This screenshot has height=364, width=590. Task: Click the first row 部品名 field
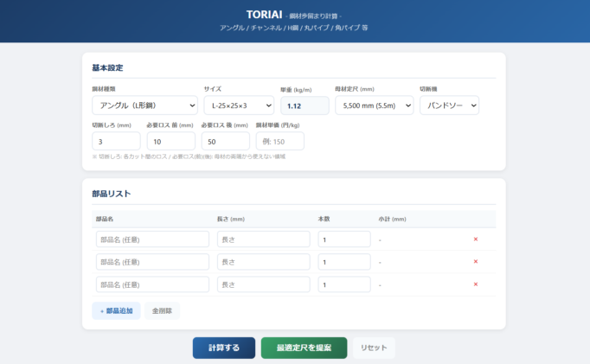152,239
